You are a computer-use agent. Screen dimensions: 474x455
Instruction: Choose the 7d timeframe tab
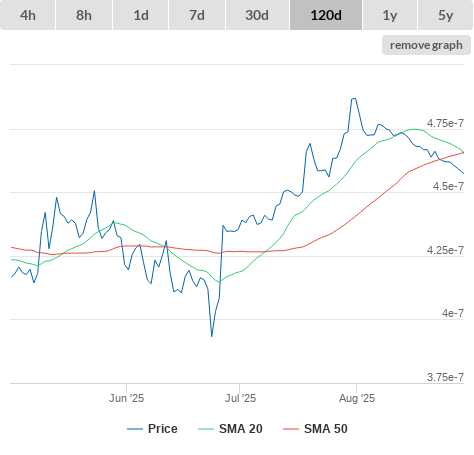point(197,15)
